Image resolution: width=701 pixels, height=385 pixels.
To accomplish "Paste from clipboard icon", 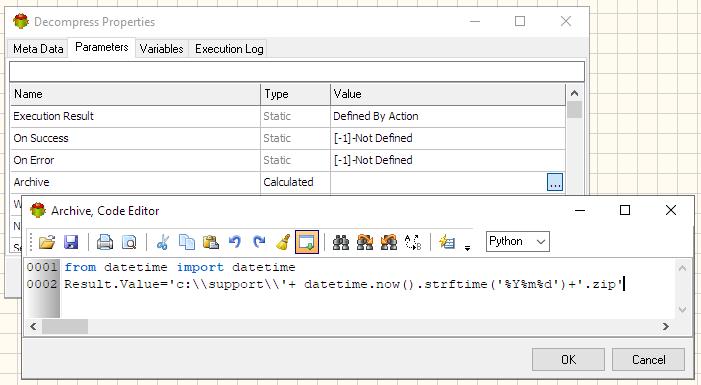I will pyautogui.click(x=211, y=242).
